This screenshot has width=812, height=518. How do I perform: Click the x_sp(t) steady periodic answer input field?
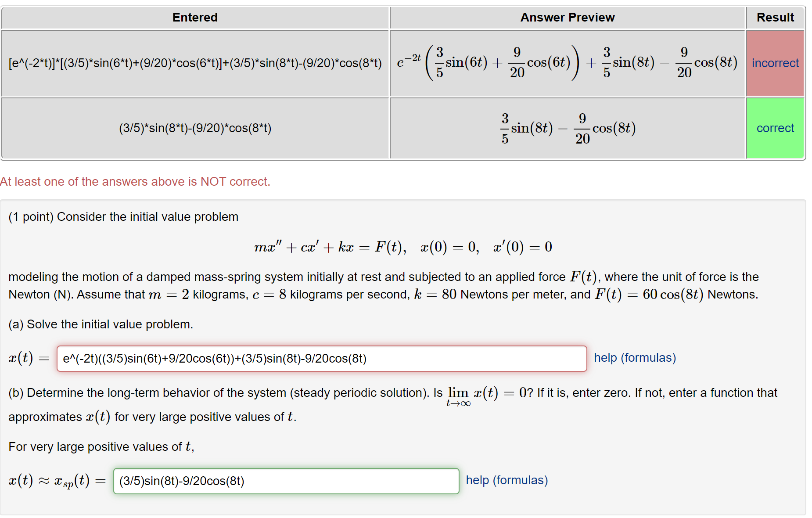click(x=286, y=481)
